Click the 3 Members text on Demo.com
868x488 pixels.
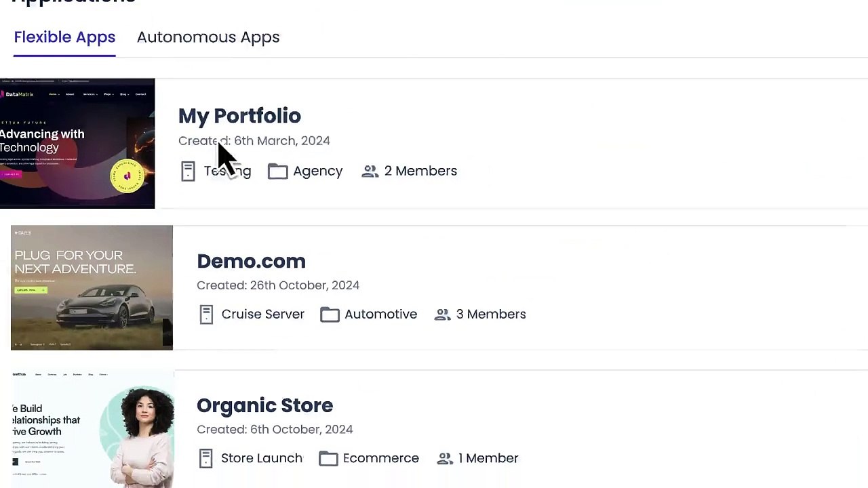click(x=491, y=314)
